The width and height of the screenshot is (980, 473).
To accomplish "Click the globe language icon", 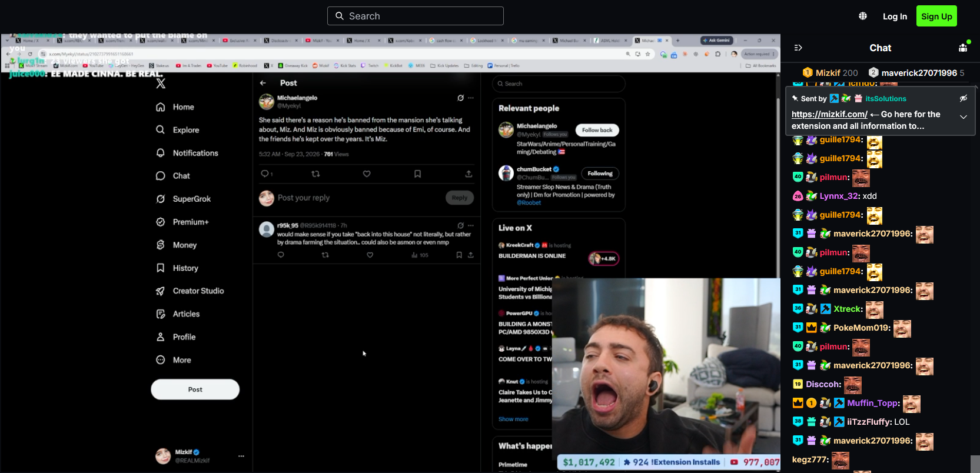I will pos(863,16).
